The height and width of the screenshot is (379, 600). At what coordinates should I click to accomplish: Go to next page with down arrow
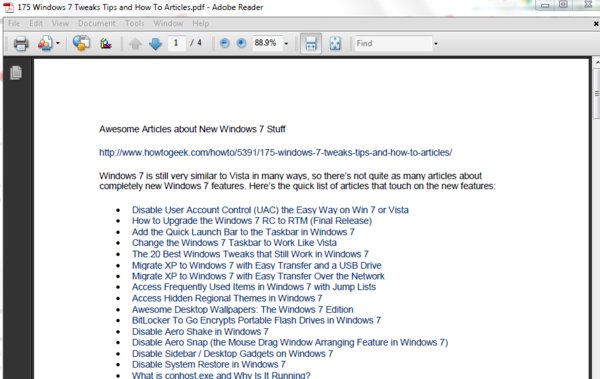[x=155, y=44]
